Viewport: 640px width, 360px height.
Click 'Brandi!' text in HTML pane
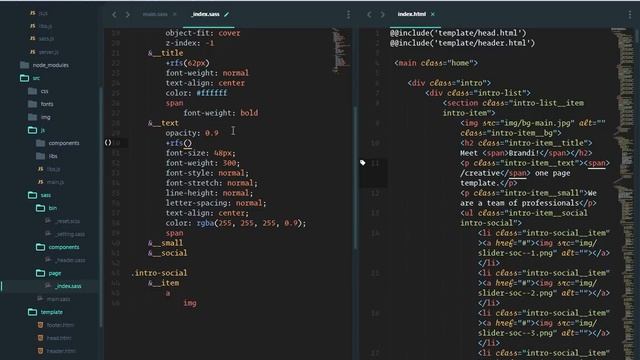(524, 153)
